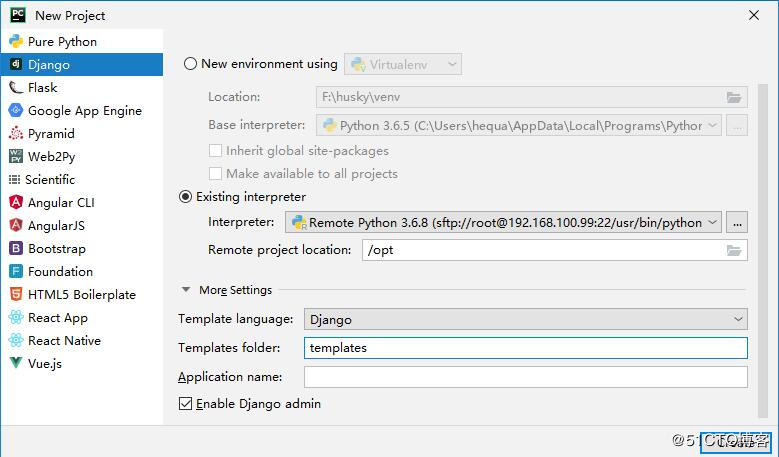Image resolution: width=779 pixels, height=457 pixels.
Task: Click the Remote project location field
Action: pyautogui.click(x=554, y=250)
